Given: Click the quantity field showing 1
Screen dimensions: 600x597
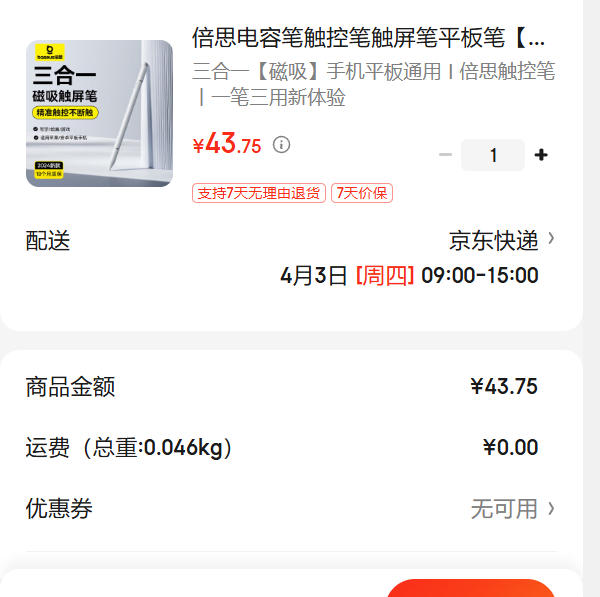Looking at the screenshot, I should click(492, 155).
